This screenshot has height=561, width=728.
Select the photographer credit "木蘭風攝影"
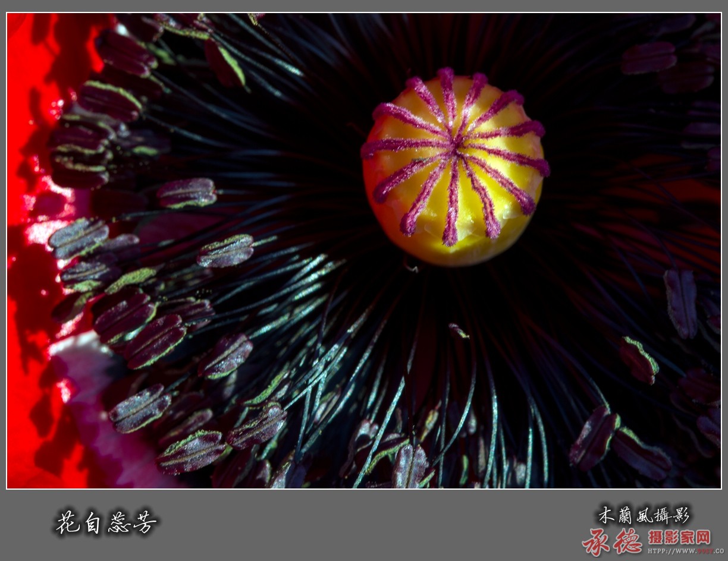(x=644, y=515)
